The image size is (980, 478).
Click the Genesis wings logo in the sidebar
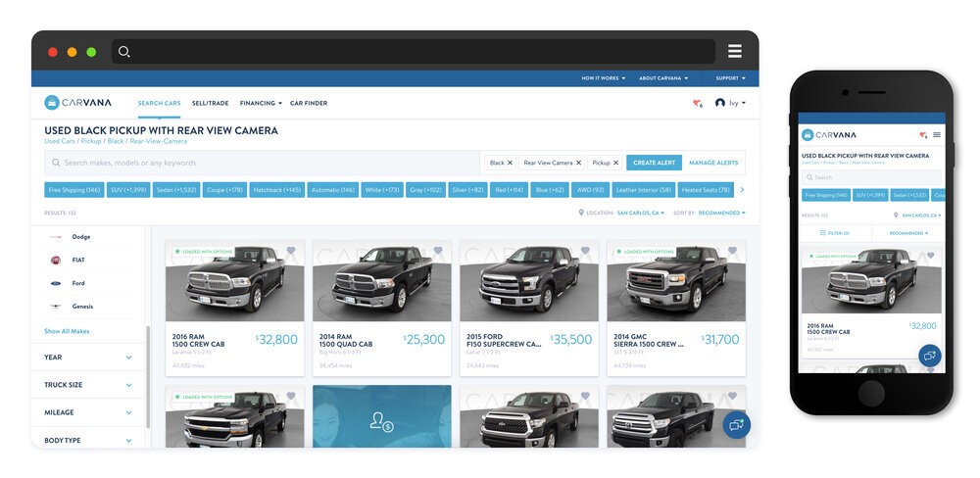[x=56, y=307]
